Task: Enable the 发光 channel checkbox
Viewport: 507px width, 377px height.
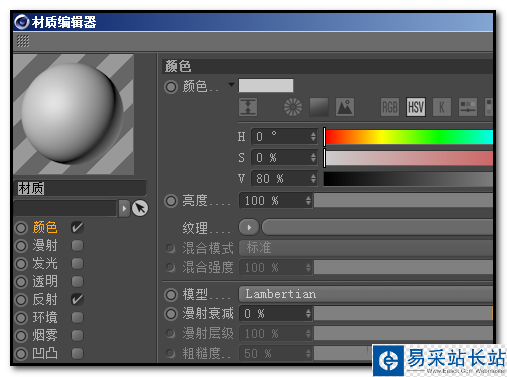Action: pyautogui.click(x=77, y=264)
